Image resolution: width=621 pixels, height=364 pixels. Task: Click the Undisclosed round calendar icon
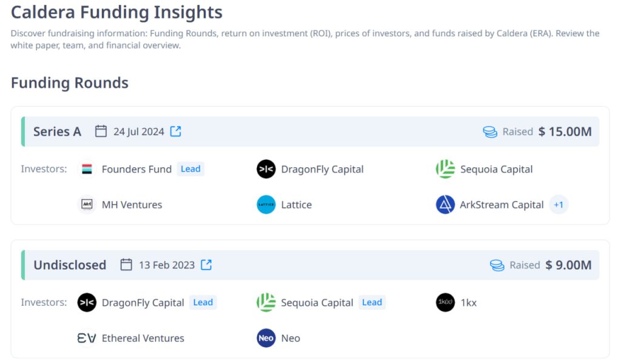[x=126, y=264]
